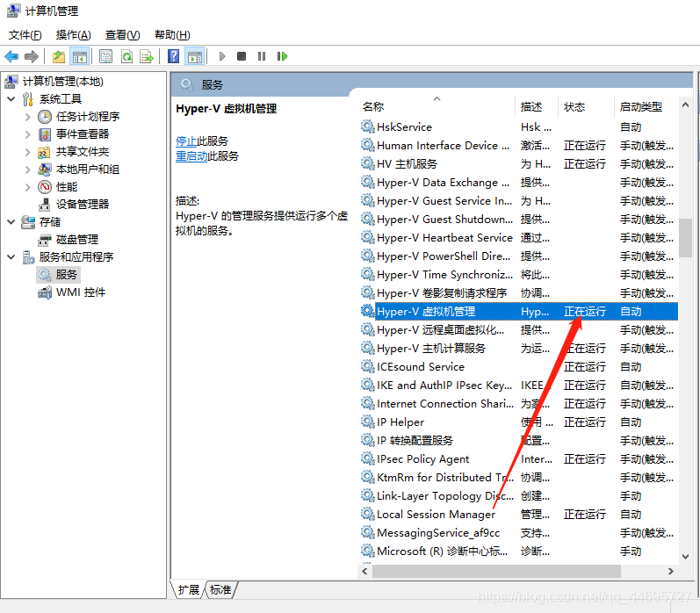
Task: Collapse the 系统工具 tree node
Action: tap(11, 98)
